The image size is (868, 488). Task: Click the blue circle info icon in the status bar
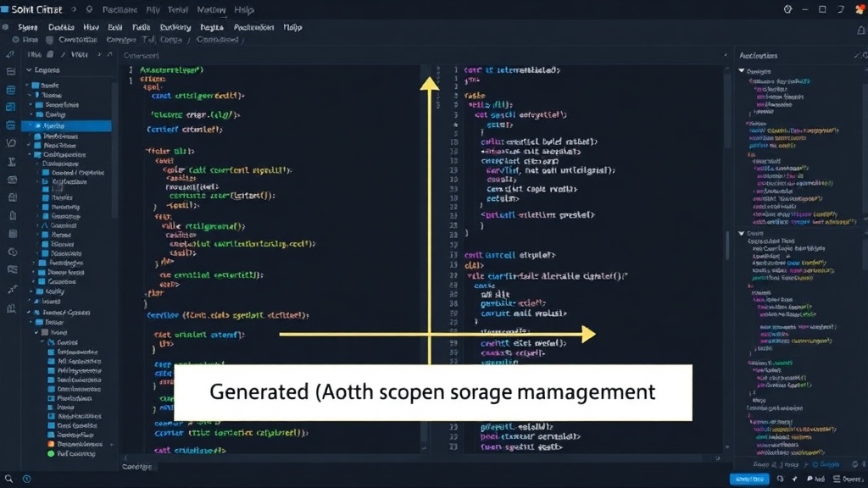coord(26,479)
